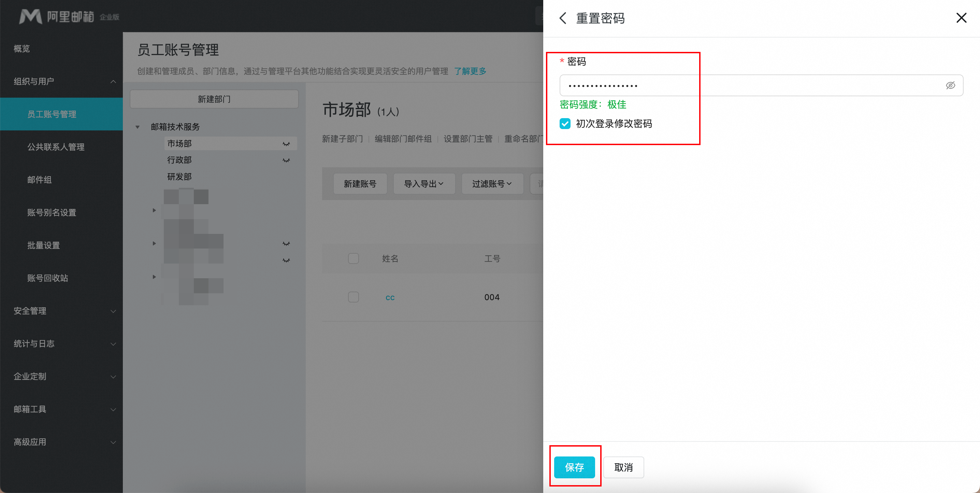
Task: Click the 了解更多 link
Action: tap(470, 71)
